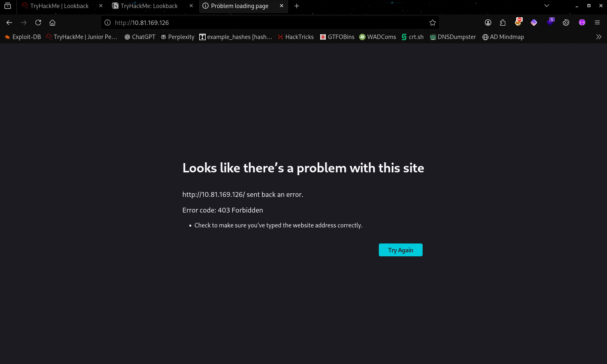
Task: Open the Firefox account profile icon
Action: point(488,22)
